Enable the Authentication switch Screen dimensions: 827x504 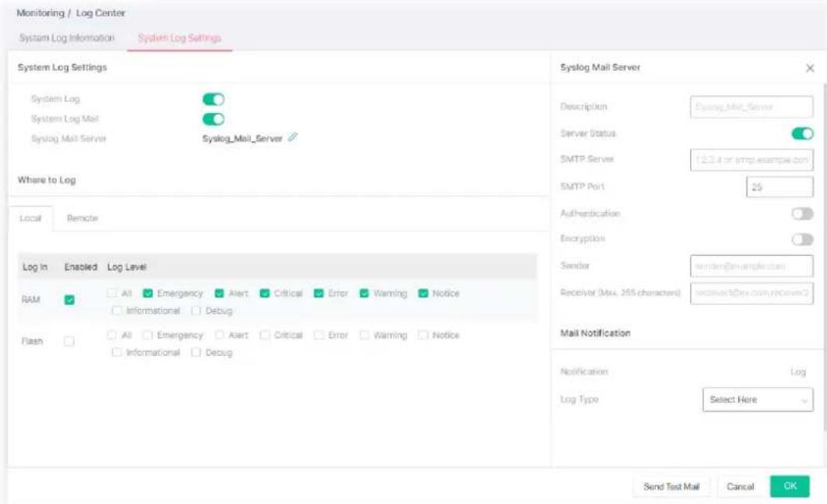point(802,214)
